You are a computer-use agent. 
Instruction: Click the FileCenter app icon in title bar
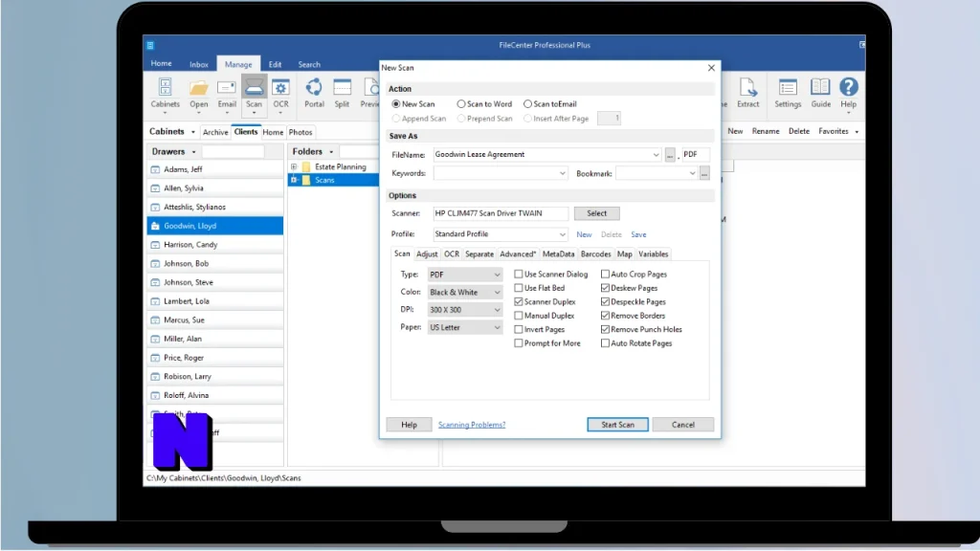point(150,45)
